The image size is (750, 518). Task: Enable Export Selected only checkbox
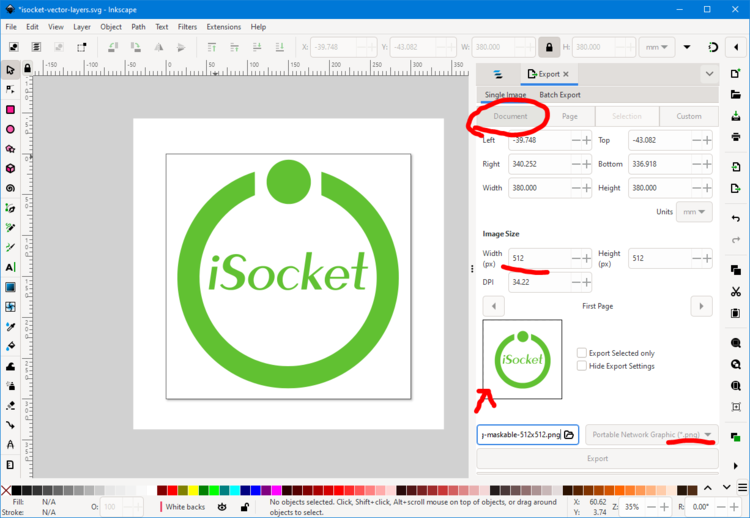(x=582, y=353)
